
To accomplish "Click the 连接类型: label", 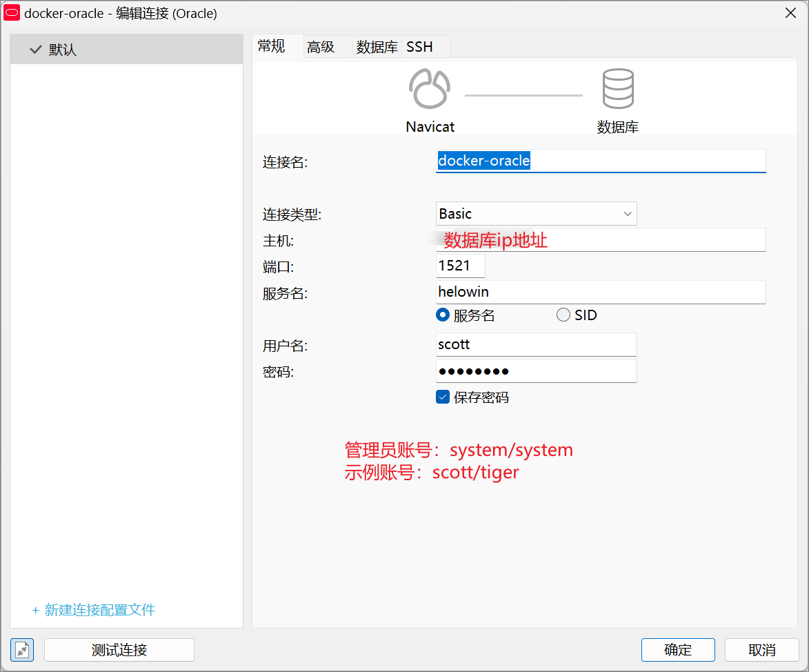I will point(292,214).
